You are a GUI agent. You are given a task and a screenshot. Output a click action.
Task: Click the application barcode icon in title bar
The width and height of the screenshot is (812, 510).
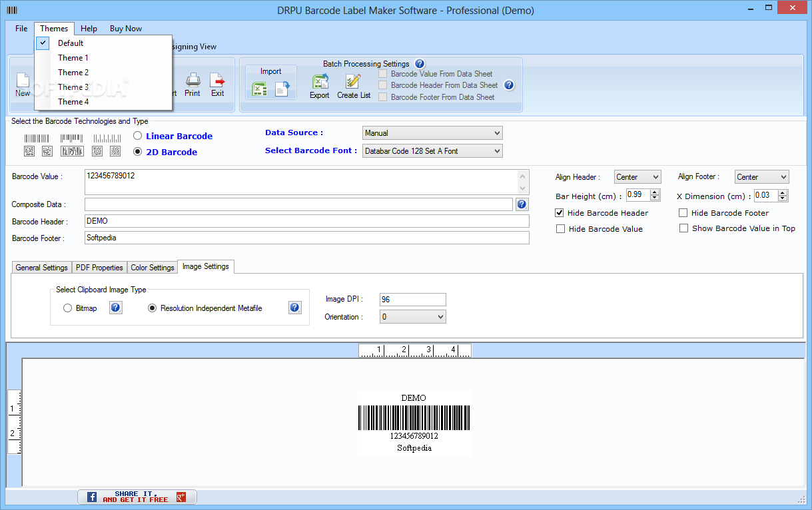pyautogui.click(x=12, y=10)
